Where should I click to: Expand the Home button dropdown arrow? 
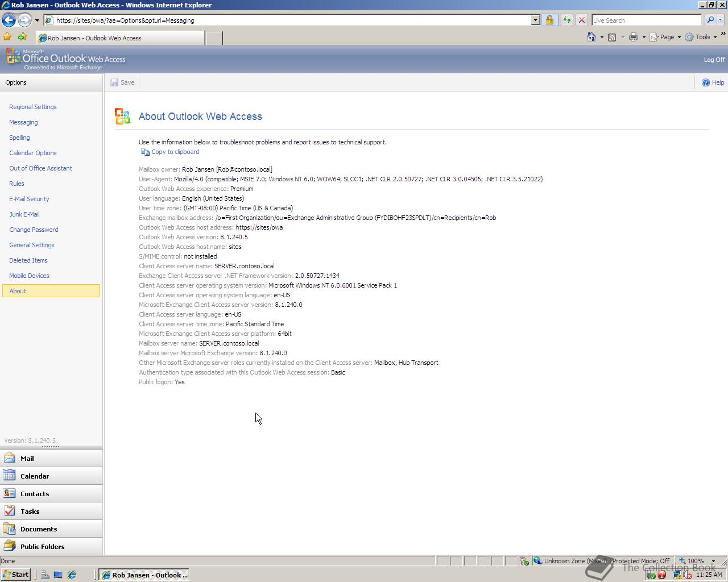click(602, 38)
